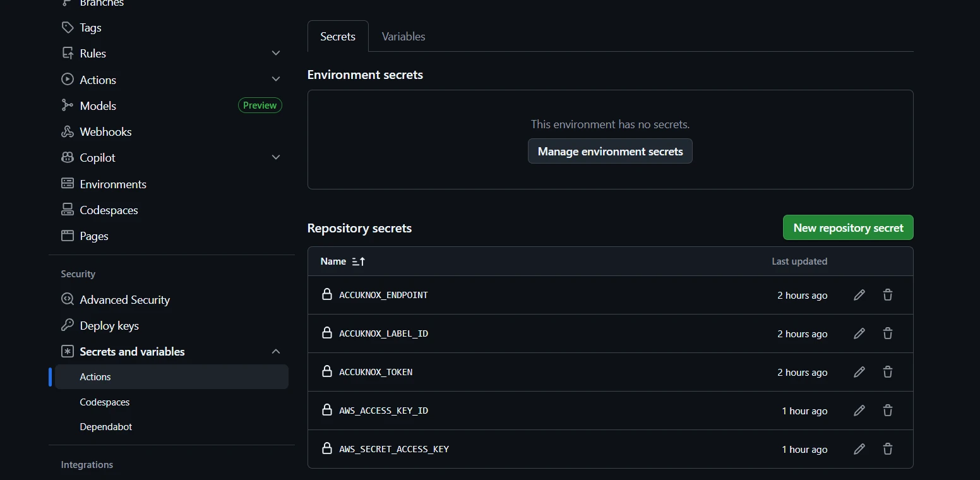Image resolution: width=980 pixels, height=480 pixels.
Task: Click the Secrets and variables asterisk icon
Action: click(67, 351)
